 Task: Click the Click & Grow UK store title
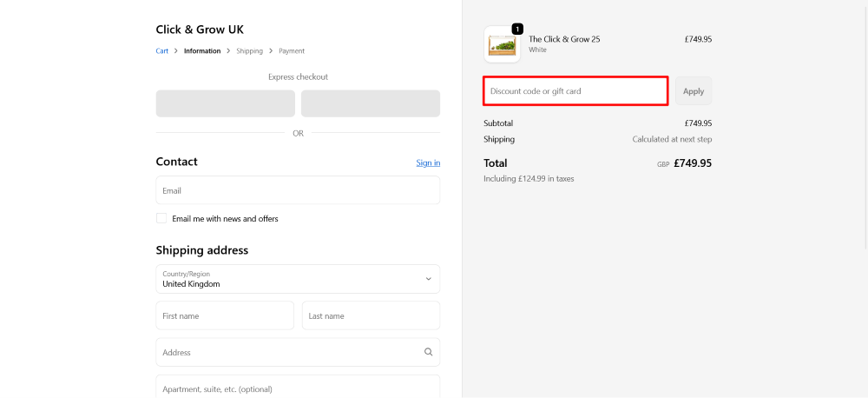pyautogui.click(x=200, y=30)
